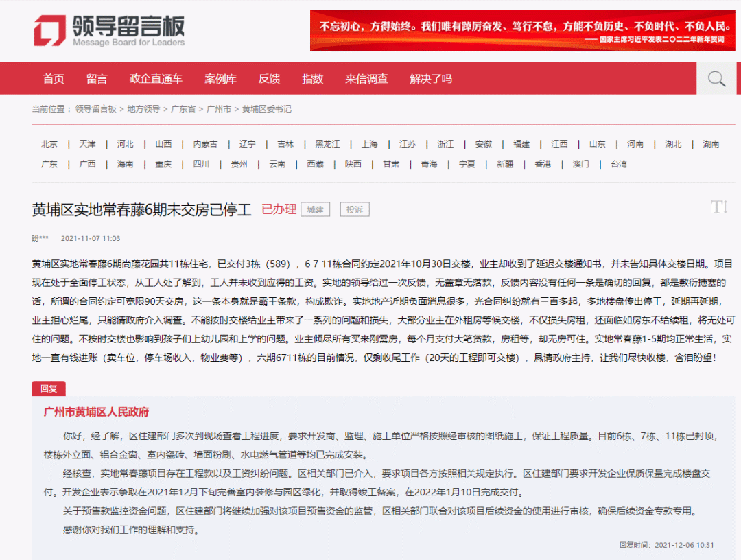Select the 内蒙古 region link

(206, 144)
